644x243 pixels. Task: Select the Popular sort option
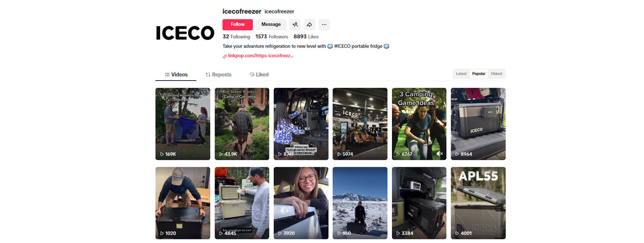[478, 74]
